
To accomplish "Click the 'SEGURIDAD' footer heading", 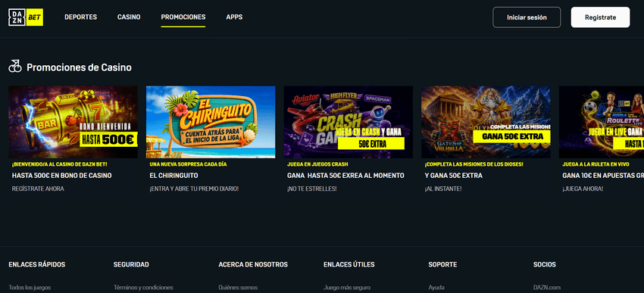I will [x=131, y=265].
